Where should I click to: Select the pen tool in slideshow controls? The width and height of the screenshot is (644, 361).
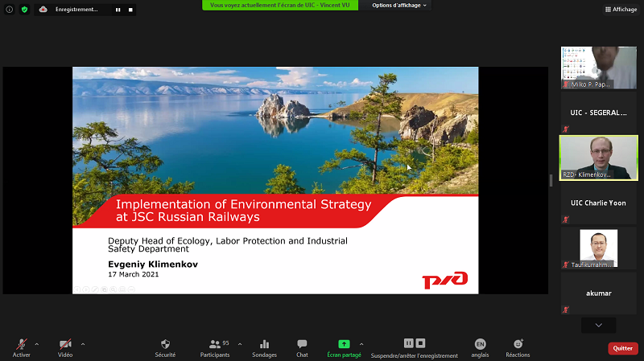(95, 289)
